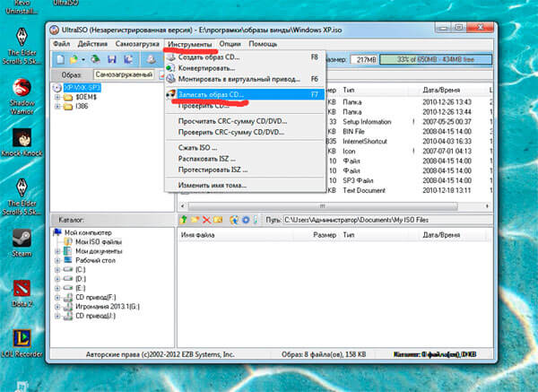Viewport: 538px width, 392px height.
Task: Click the Open CD/DVD toolbar icon
Action: (96, 60)
